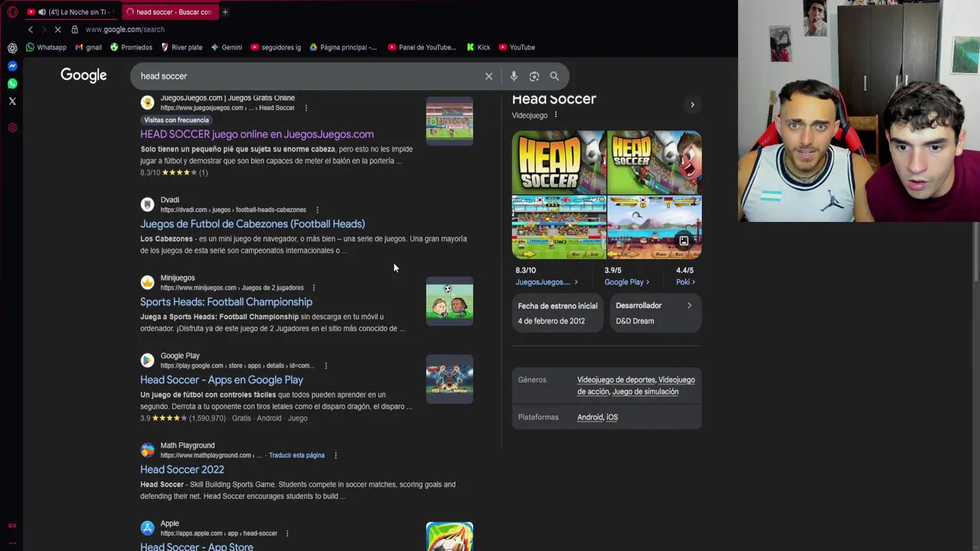Open more options for Minijuegos result
This screenshot has height=551, width=980.
pyautogui.click(x=313, y=288)
